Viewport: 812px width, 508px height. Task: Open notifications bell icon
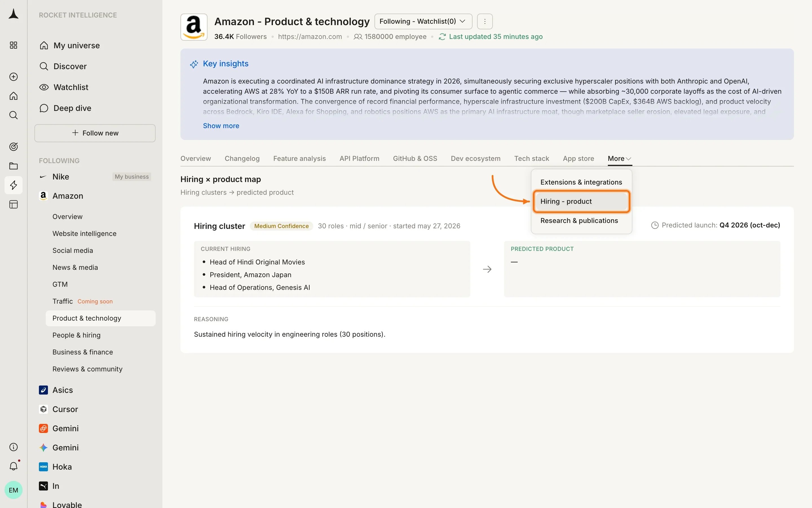tap(14, 466)
